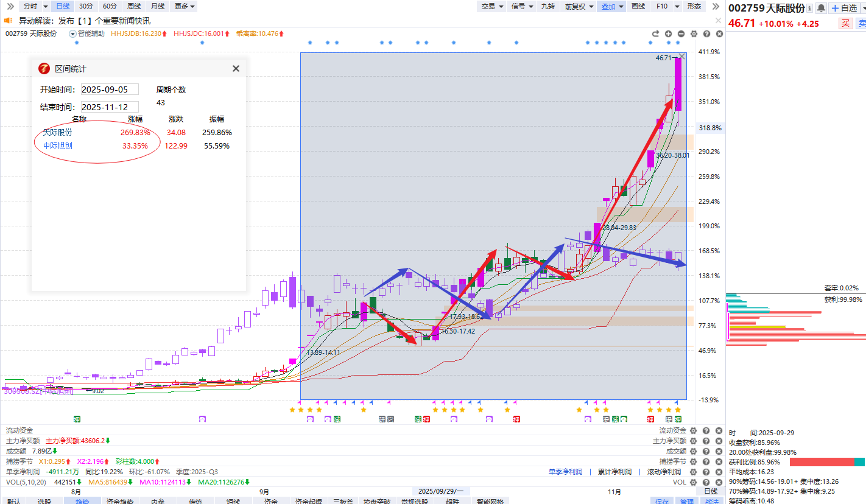The image size is (866, 504).
Task: Click the 开始时间 date field
Action: (x=110, y=89)
